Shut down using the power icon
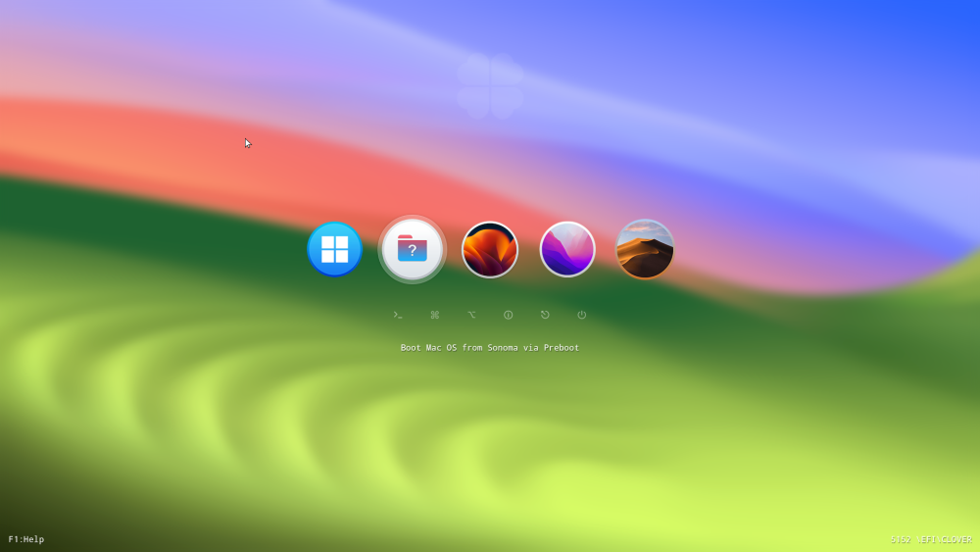The height and width of the screenshot is (552, 980). pyautogui.click(x=582, y=315)
